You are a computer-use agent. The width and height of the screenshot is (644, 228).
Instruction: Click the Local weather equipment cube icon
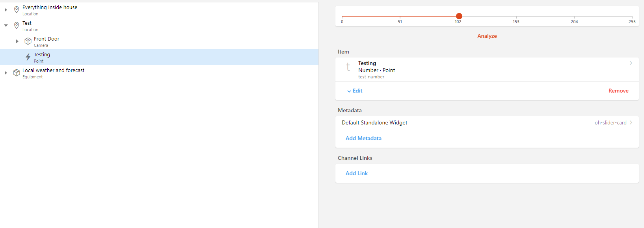coord(17,73)
